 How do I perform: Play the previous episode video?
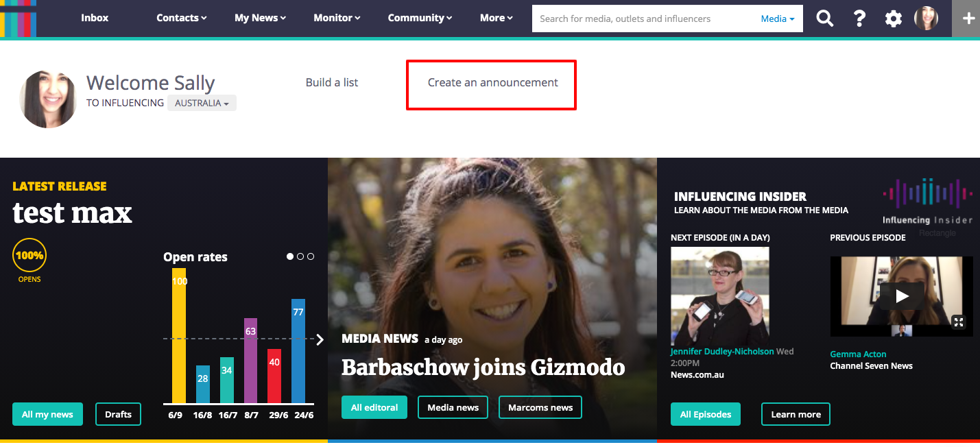click(902, 296)
